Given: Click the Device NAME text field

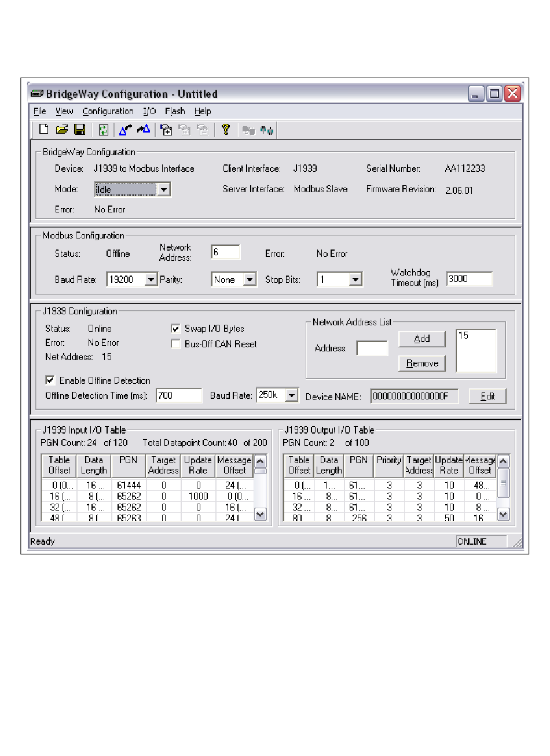Looking at the screenshot, I should coord(414,397).
